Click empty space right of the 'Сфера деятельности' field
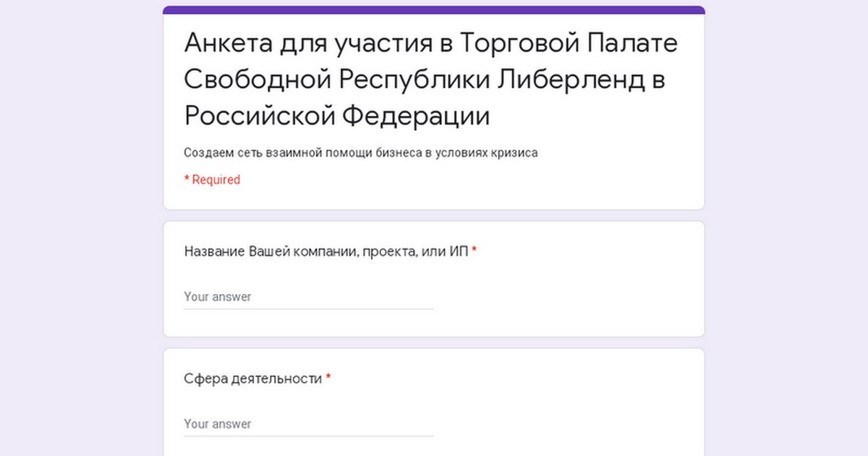 point(564,424)
